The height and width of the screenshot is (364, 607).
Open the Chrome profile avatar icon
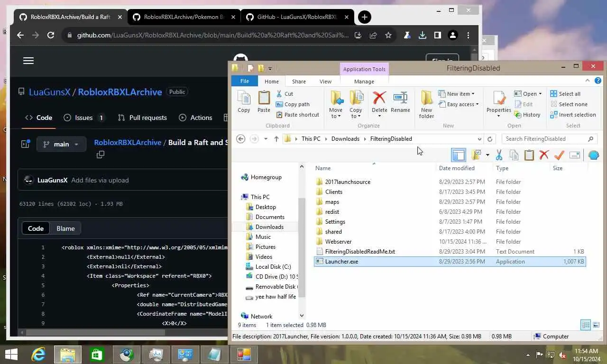pos(453,35)
